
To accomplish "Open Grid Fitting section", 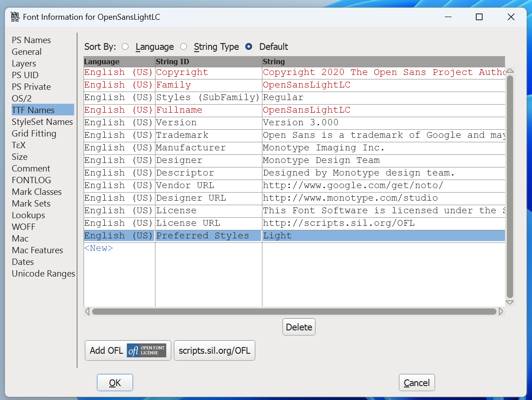I will [34, 134].
